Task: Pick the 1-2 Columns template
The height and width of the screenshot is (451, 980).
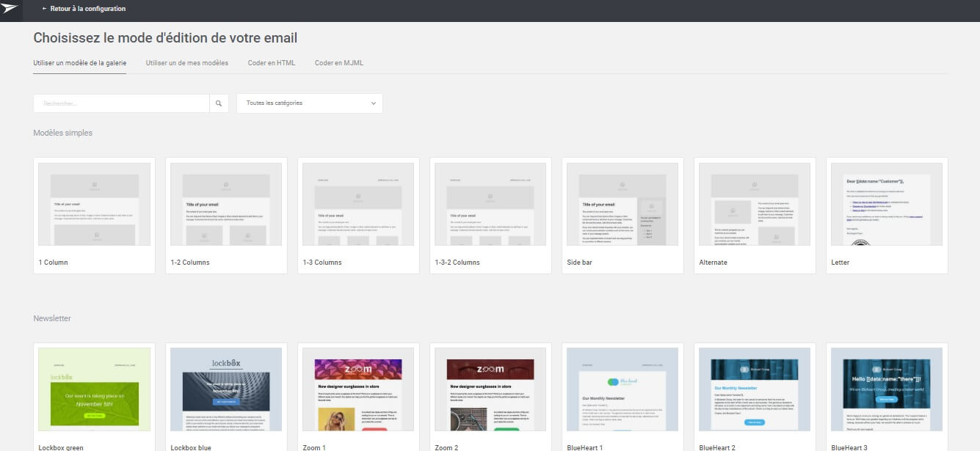Action: point(226,205)
